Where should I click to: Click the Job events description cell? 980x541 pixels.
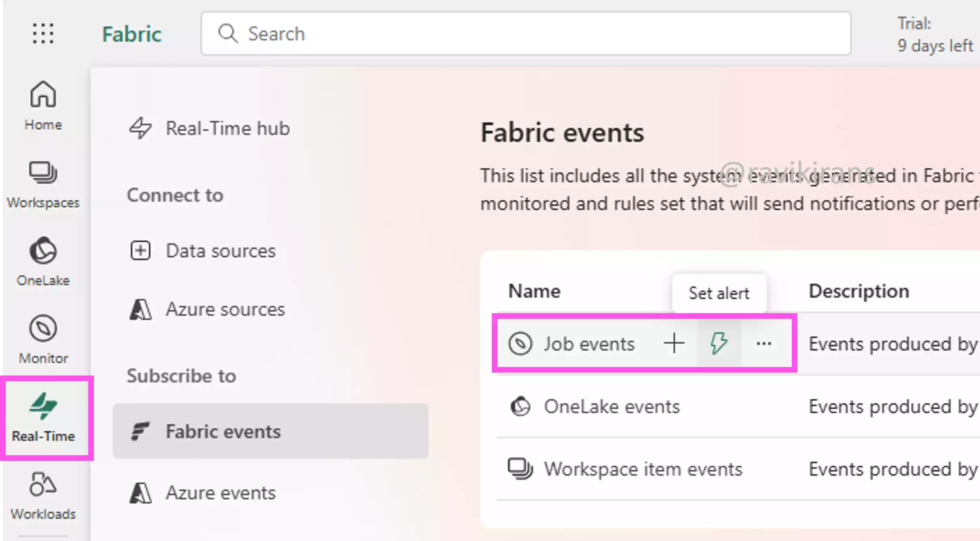[x=893, y=344]
